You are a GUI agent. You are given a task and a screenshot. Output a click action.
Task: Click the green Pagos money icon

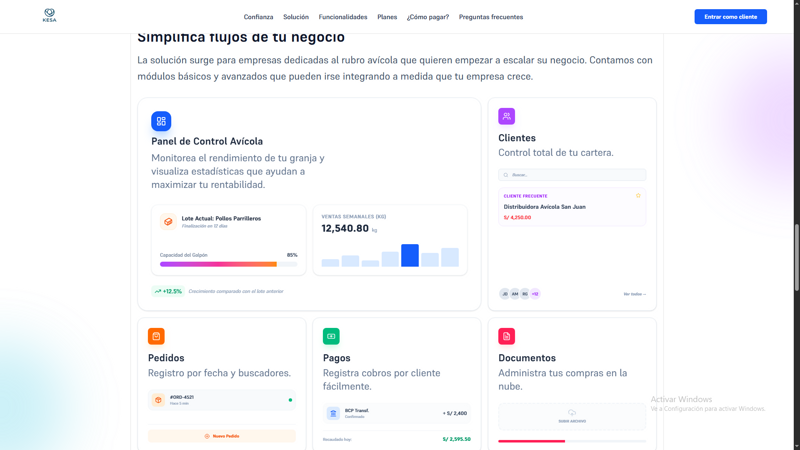click(331, 336)
